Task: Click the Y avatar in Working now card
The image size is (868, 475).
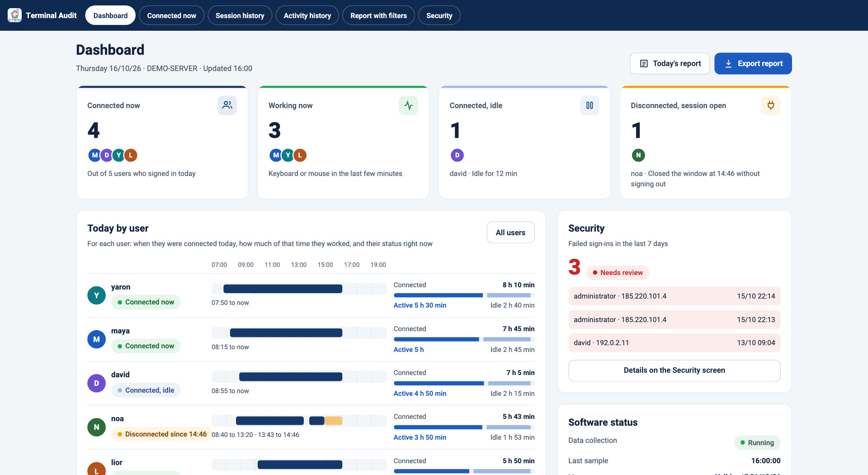Action: [x=288, y=155]
